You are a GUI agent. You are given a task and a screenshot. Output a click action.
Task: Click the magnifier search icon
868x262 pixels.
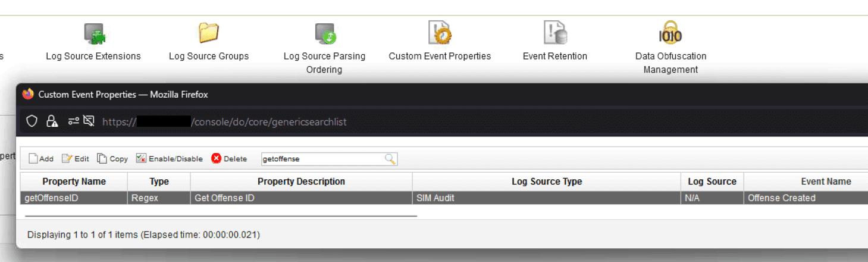390,158
